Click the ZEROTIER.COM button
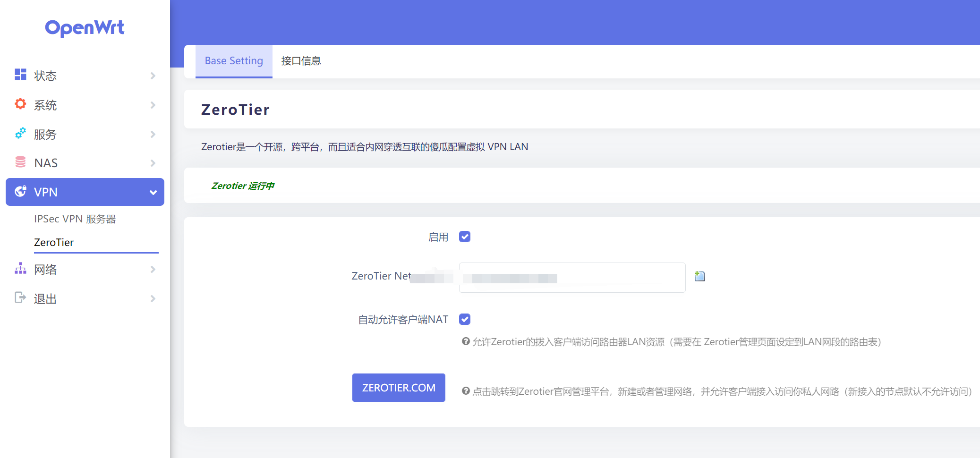The image size is (980, 458). [398, 387]
